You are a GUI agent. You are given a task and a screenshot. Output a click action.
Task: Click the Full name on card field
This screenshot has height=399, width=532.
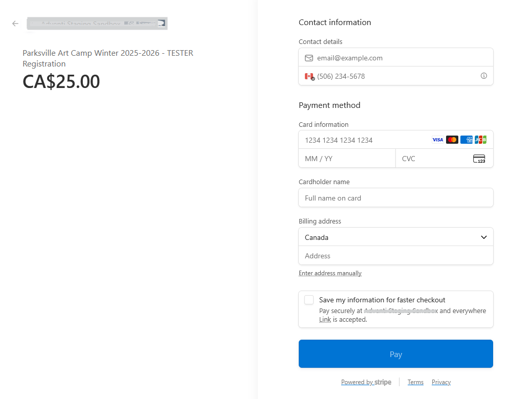395,198
